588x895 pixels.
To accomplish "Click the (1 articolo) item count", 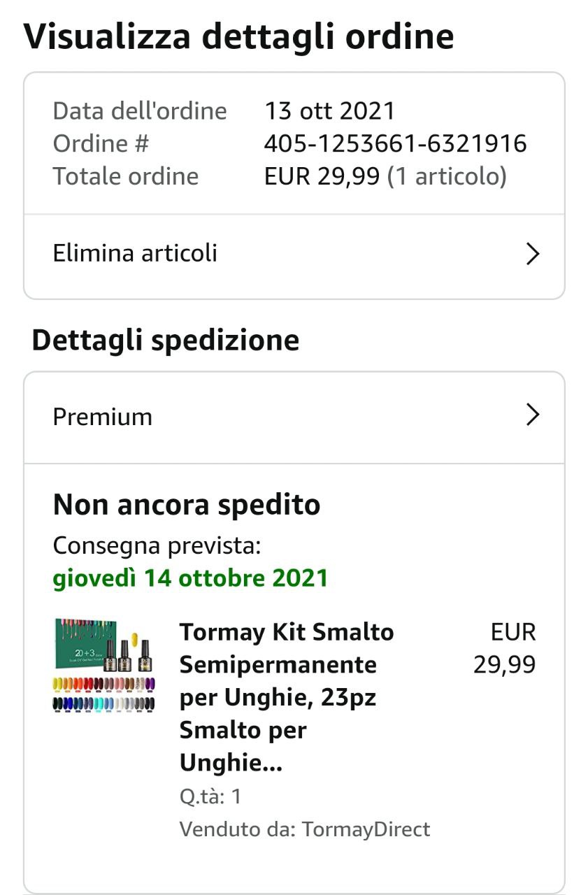I will (x=447, y=176).
